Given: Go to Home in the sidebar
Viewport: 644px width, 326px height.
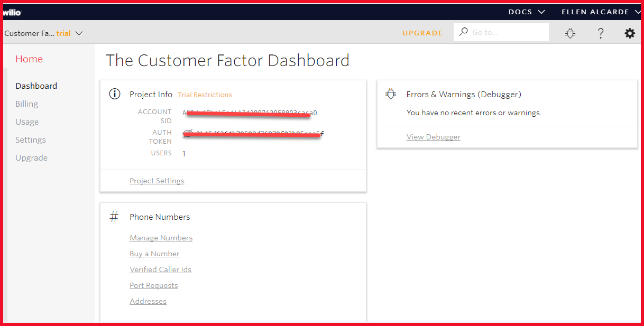Looking at the screenshot, I should coord(29,59).
